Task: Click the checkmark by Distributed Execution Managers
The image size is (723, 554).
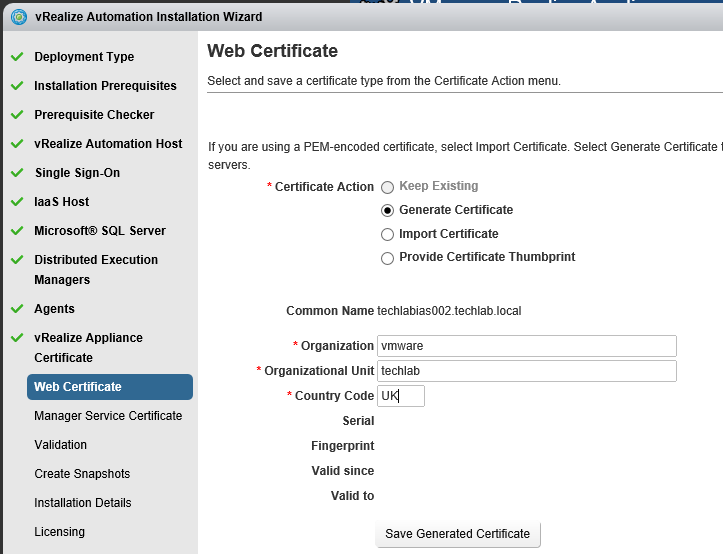Action: [x=17, y=260]
